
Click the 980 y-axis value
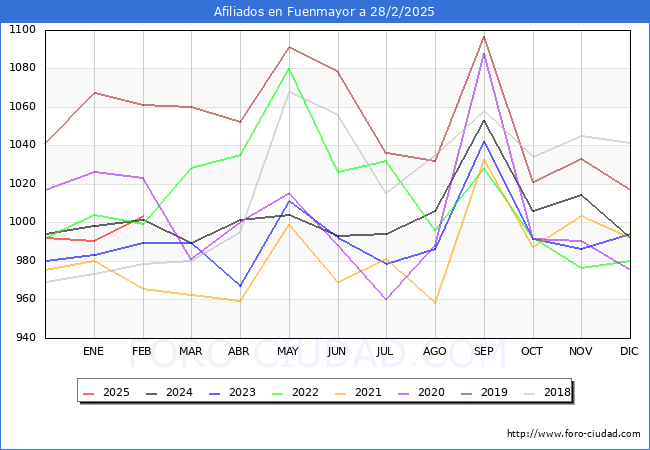coord(26,261)
